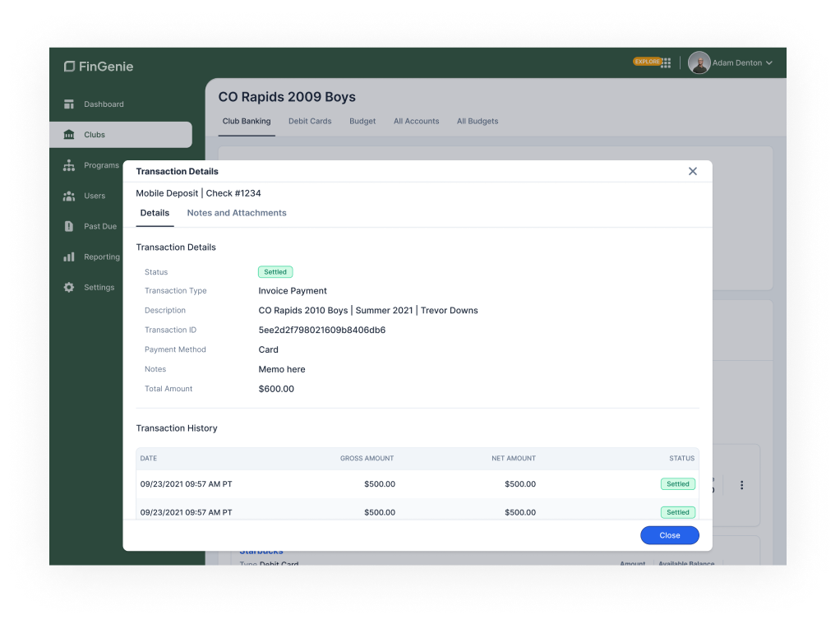Close the Transaction Details dialog with X
Screen dimensions: 840x624
coord(693,171)
